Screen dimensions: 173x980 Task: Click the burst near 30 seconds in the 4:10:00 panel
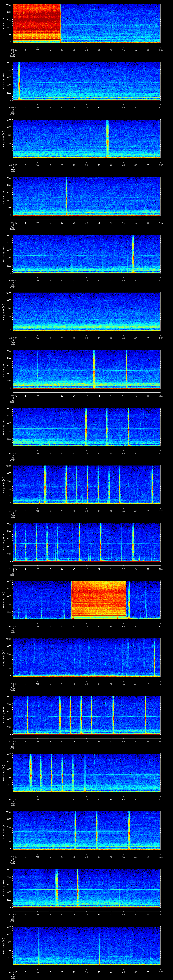tap(86, 427)
